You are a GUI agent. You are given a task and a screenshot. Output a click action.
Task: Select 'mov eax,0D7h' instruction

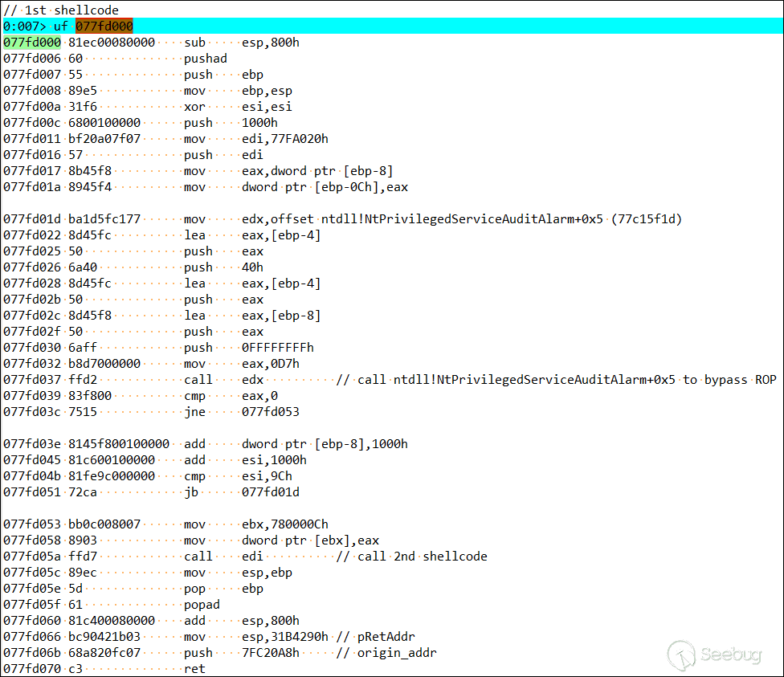coord(242,364)
